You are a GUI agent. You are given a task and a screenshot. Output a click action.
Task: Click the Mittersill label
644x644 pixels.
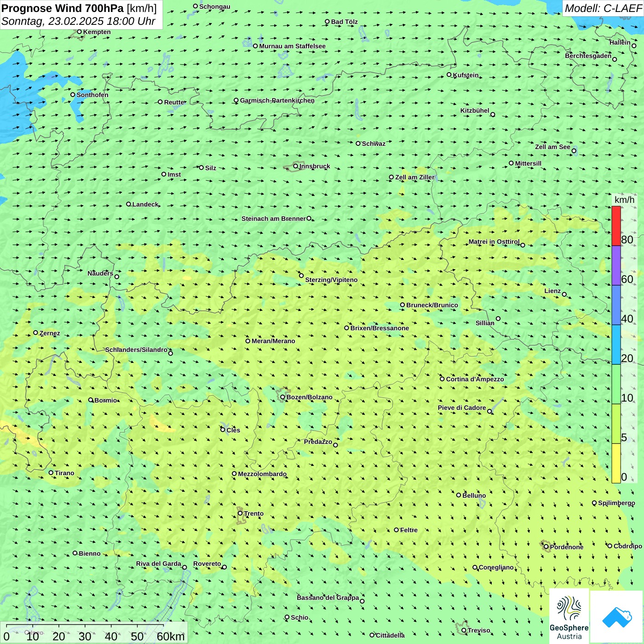coord(528,163)
